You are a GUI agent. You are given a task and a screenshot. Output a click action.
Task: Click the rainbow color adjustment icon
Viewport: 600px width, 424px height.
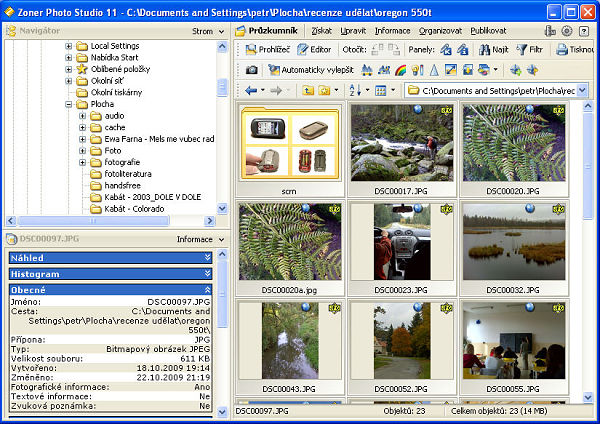[400, 70]
